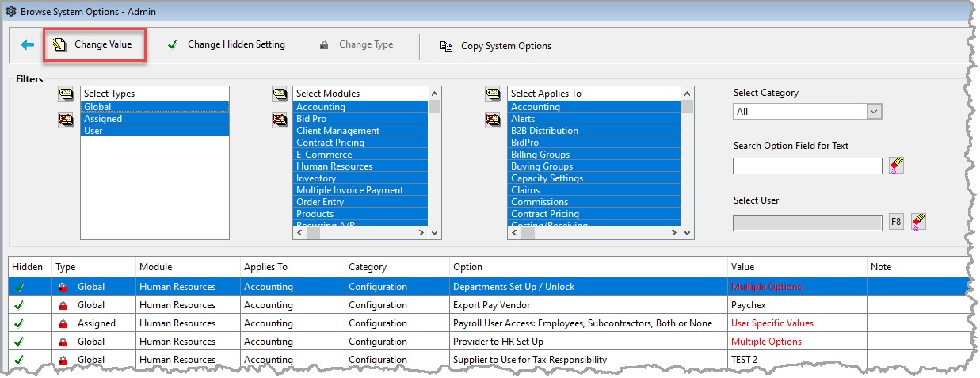Click select-all icon beside Select Applies To
Viewport: 980px width, 378px height.
[493, 95]
